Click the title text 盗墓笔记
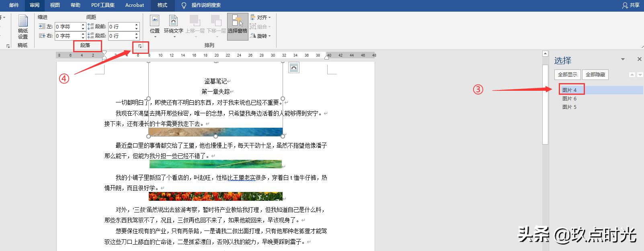 [x=215, y=81]
